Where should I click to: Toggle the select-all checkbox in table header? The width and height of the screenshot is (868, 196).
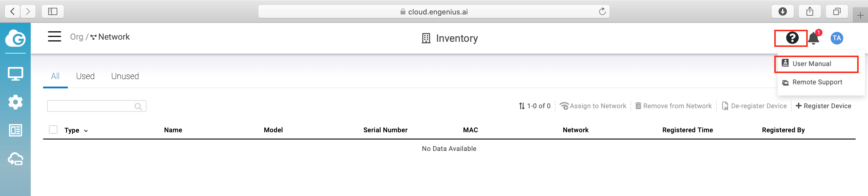[53, 130]
